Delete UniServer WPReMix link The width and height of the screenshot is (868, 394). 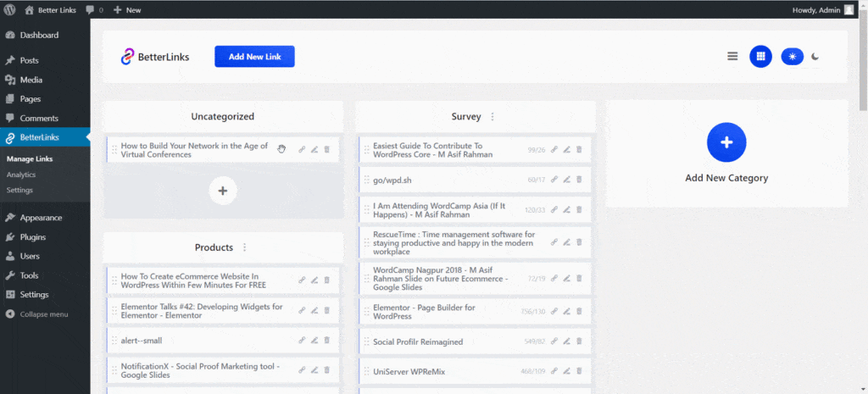coord(579,371)
